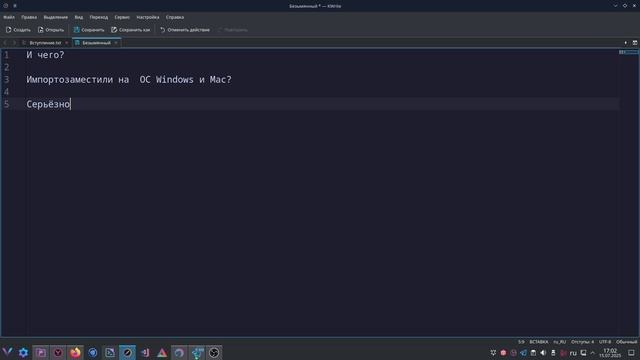Open the Выделение menu
Screen dimensions: 640x360
pos(56,17)
